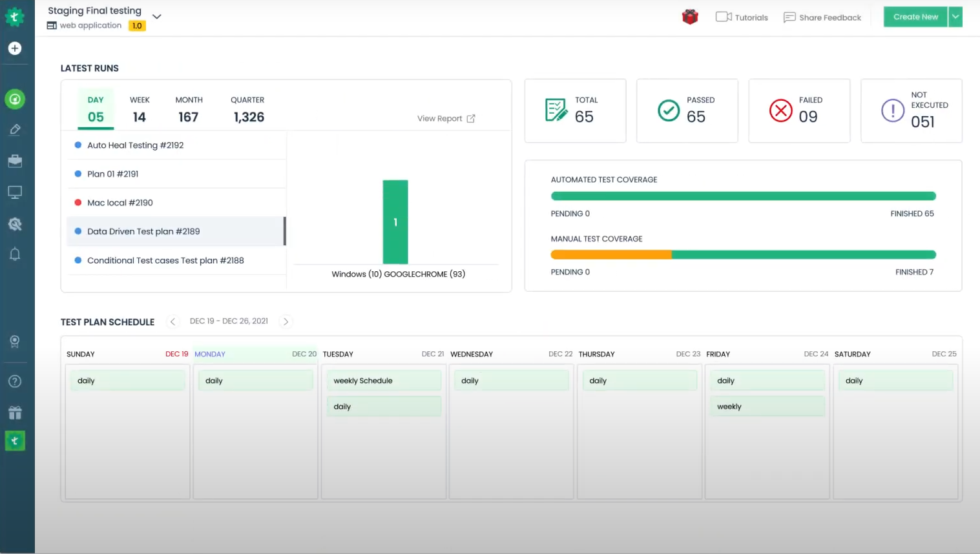Screen dimensions: 980x554
Task: Go to next week in Test Plan Schedule
Action: point(286,322)
